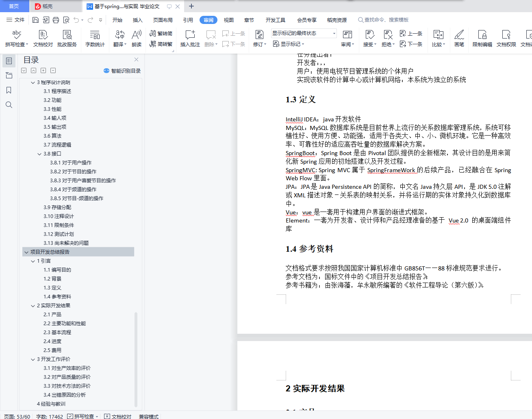This screenshot has width=532, height=419.
Task: Click the redo arrow icon
Action: pyautogui.click(x=90, y=20)
